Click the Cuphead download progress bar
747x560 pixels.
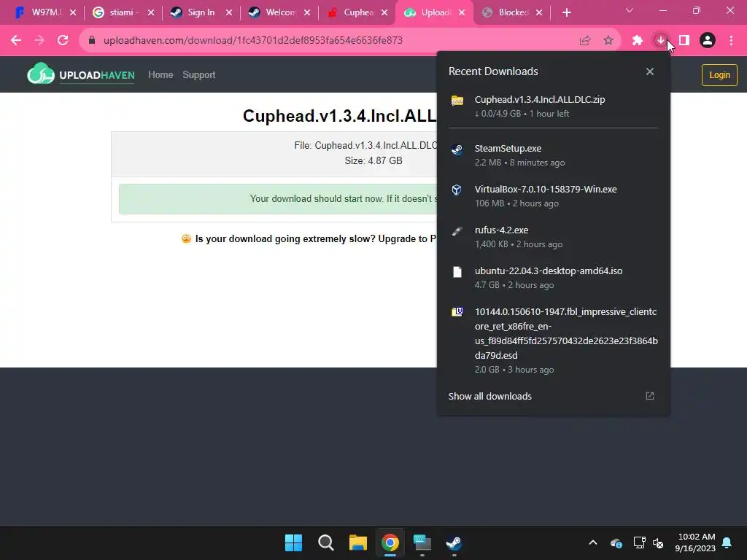[x=554, y=128]
